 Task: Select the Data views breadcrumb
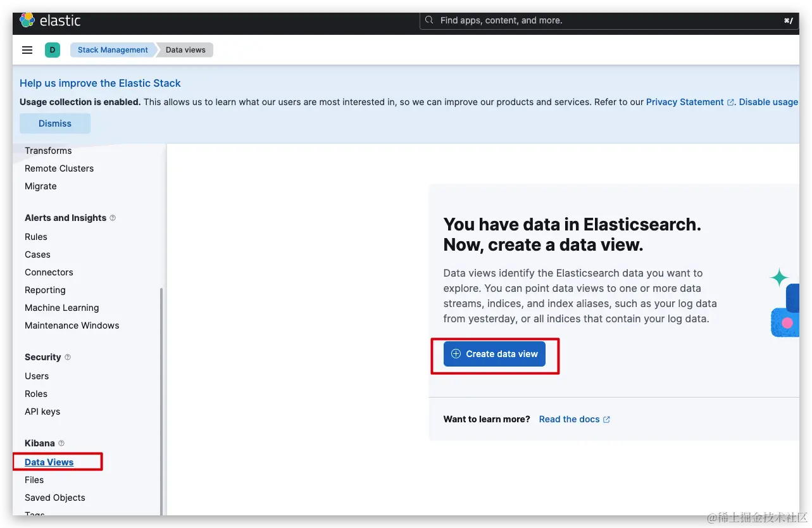[x=185, y=50]
